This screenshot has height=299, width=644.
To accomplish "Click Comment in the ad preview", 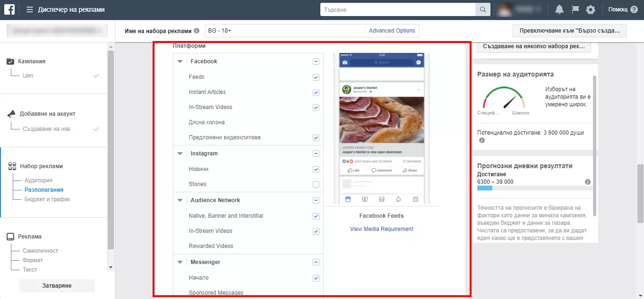I will 382,170.
